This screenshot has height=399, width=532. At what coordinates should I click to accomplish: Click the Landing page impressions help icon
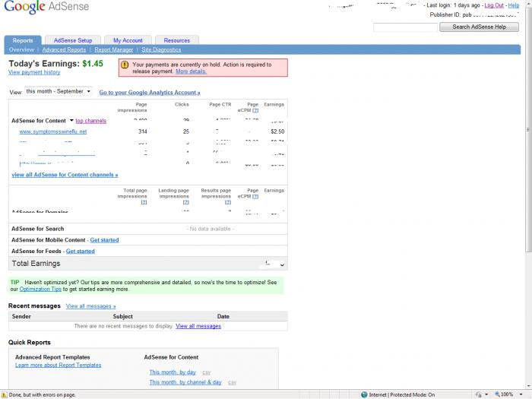click(x=185, y=202)
